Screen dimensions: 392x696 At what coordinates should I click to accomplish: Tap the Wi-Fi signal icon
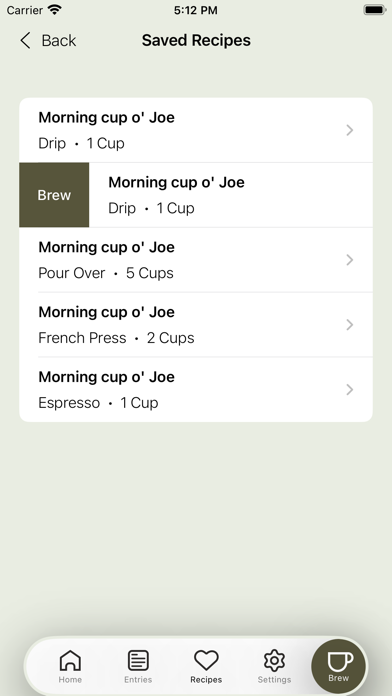click(x=55, y=9)
